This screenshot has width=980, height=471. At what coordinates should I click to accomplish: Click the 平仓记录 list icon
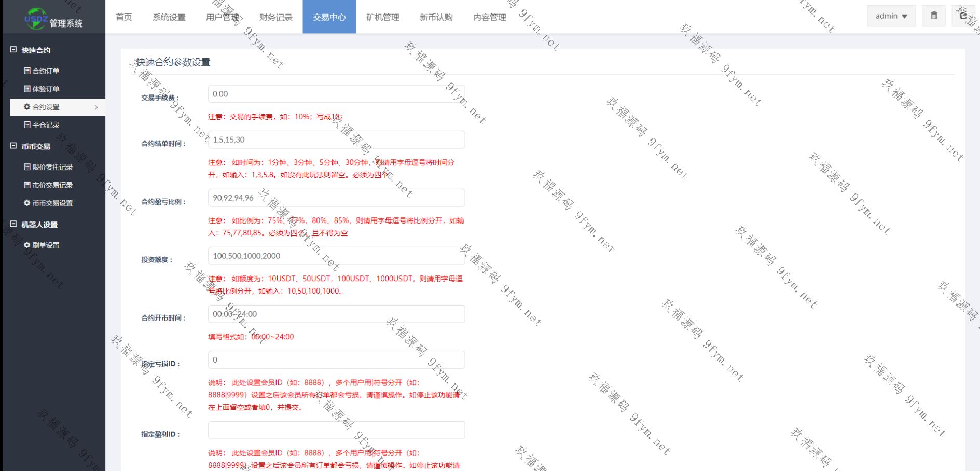pos(27,124)
